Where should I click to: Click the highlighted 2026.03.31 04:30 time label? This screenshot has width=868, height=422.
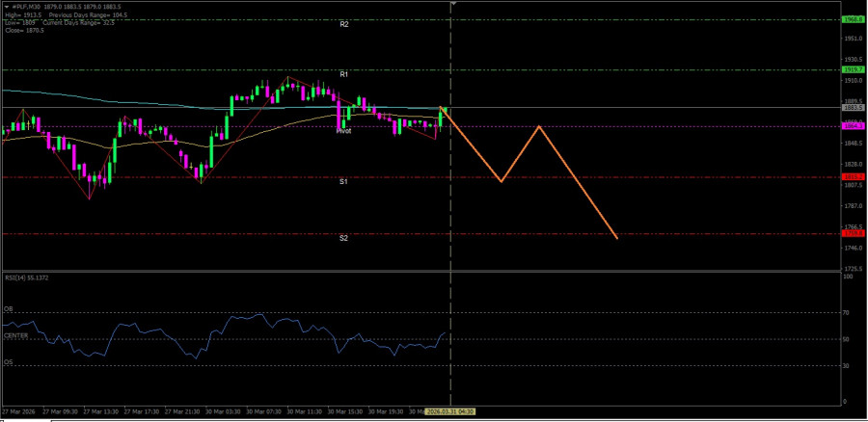coord(452,411)
